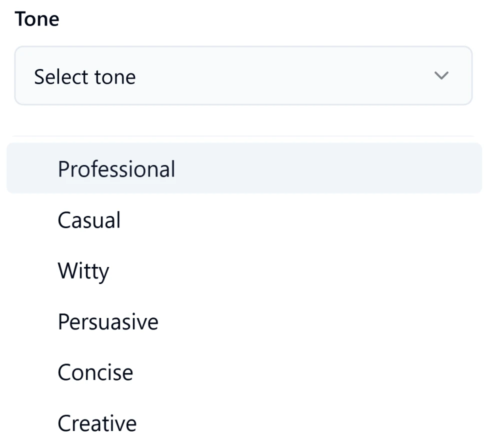Click the Concise list item text

tap(95, 372)
